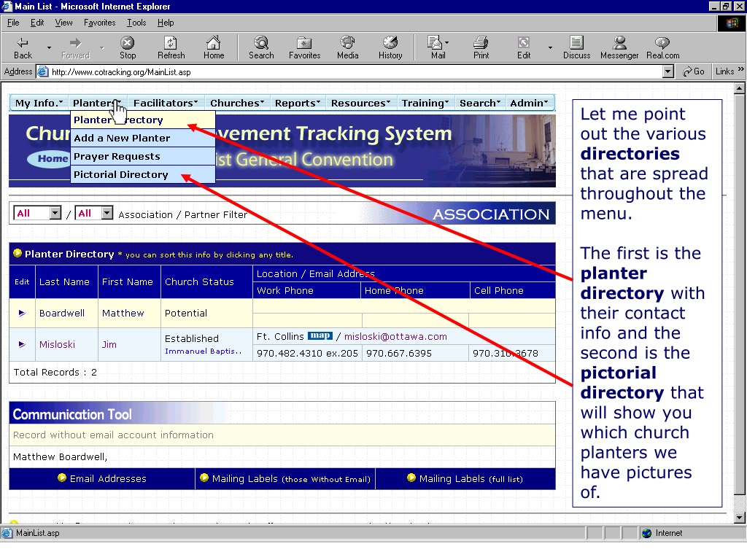Open the Favorites menu in menu bar
Image resolution: width=747 pixels, height=560 pixels.
[99, 23]
